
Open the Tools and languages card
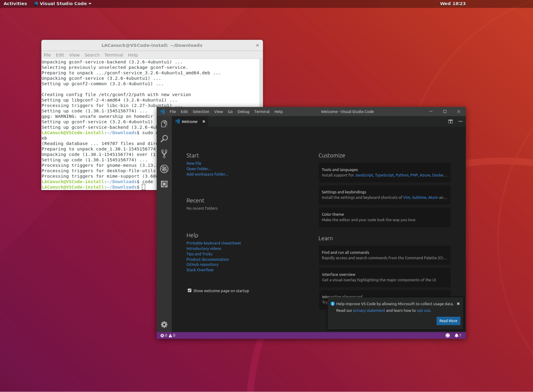384,172
